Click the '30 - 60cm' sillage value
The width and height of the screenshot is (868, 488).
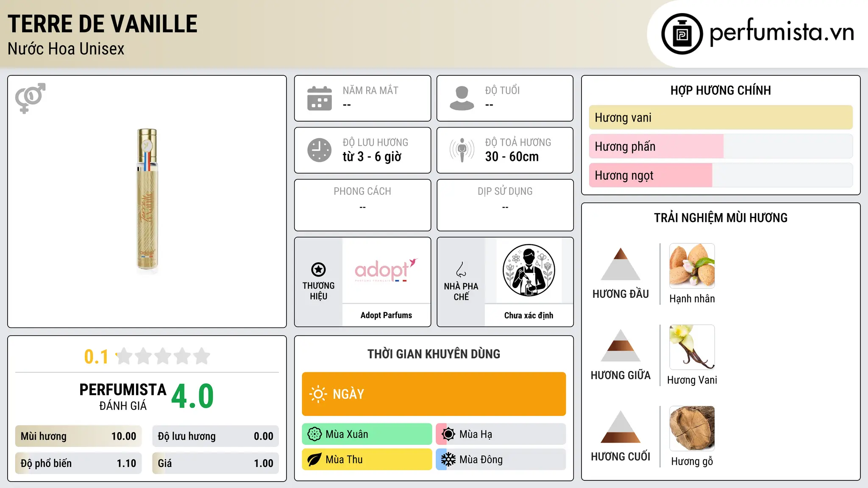point(512,157)
